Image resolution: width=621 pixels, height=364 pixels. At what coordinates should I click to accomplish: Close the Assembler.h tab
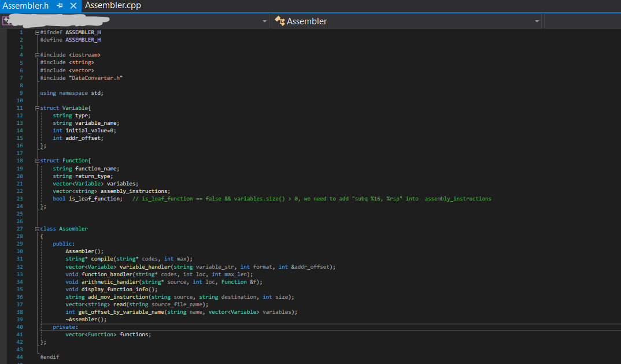point(73,6)
